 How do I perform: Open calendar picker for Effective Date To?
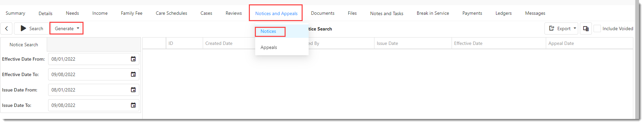(133, 74)
